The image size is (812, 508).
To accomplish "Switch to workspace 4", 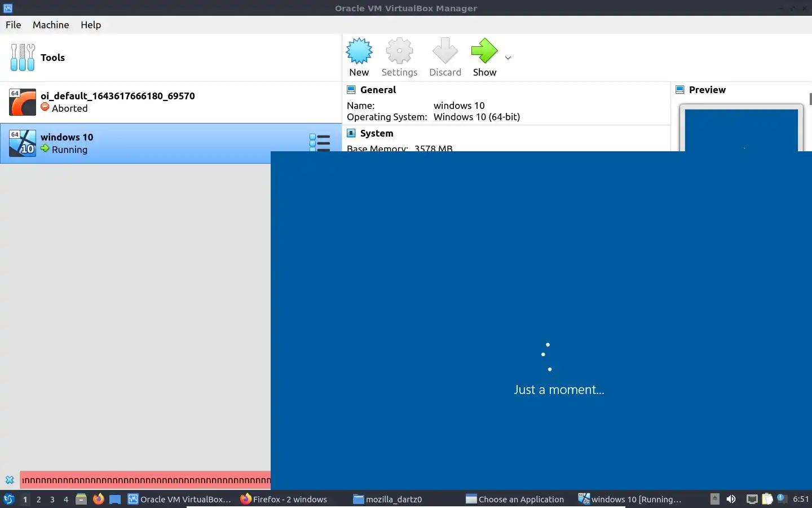I will (65, 499).
